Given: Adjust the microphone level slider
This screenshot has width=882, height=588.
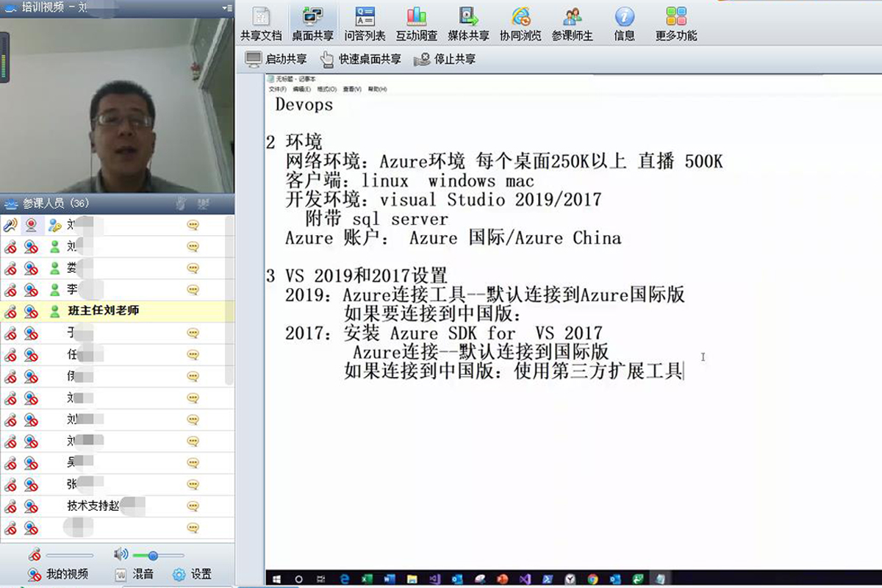Looking at the screenshot, I should click(x=70, y=556).
